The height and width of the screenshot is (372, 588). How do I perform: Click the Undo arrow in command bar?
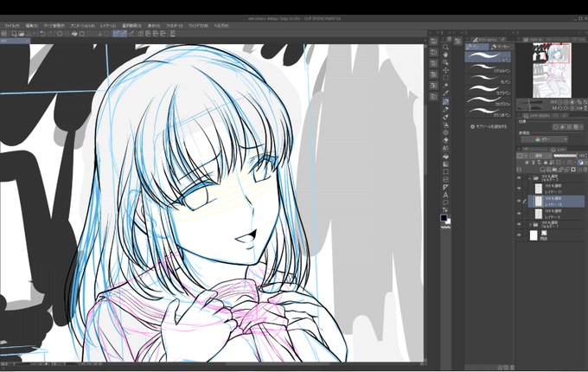pyautogui.click(x=42, y=34)
